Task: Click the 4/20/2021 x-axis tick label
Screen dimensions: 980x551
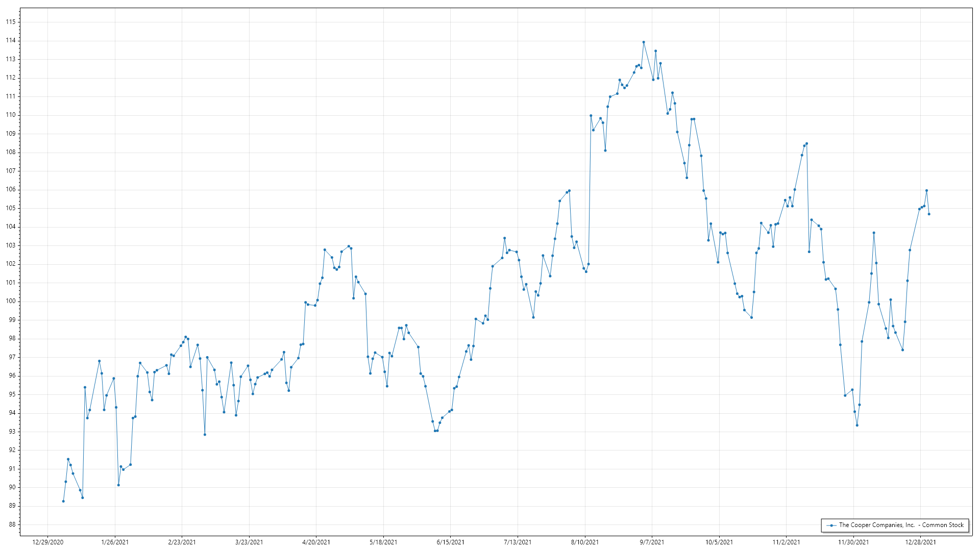Action: click(x=316, y=542)
